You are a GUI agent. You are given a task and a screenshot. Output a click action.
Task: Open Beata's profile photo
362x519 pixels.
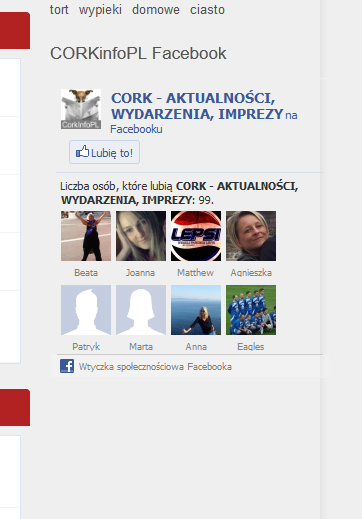click(x=86, y=236)
